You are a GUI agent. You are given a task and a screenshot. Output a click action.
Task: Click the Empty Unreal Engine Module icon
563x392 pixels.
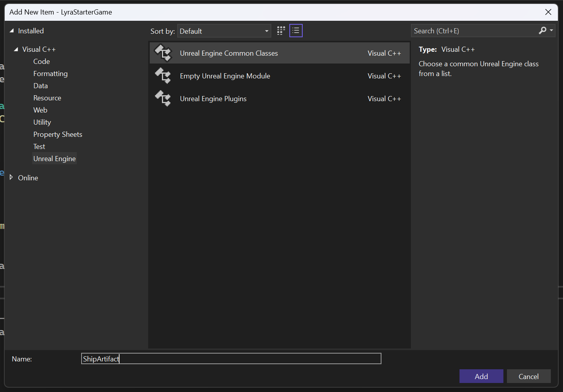pyautogui.click(x=163, y=76)
